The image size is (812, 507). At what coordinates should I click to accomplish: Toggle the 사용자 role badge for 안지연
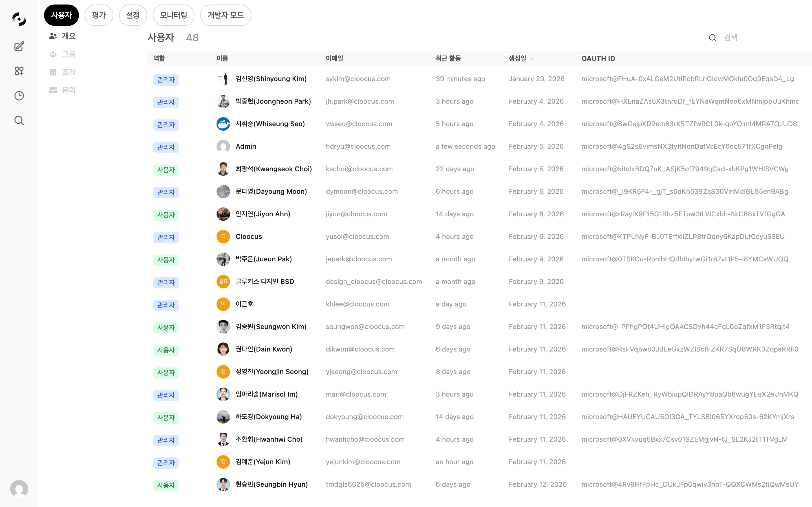pos(166,215)
